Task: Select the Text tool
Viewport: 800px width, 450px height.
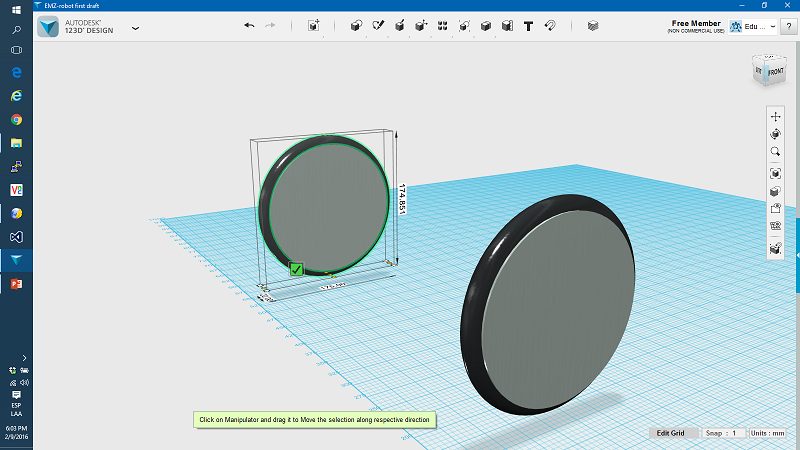Action: [x=529, y=26]
